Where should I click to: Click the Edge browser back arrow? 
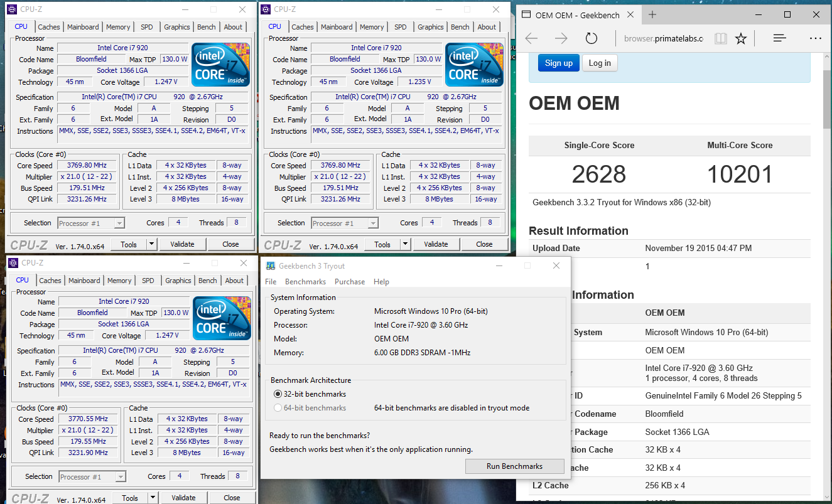coord(532,38)
